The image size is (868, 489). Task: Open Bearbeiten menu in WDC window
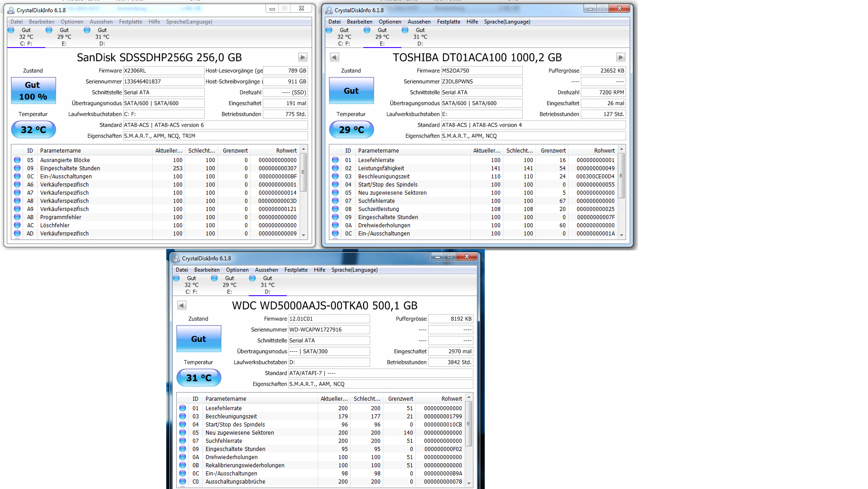(207, 270)
